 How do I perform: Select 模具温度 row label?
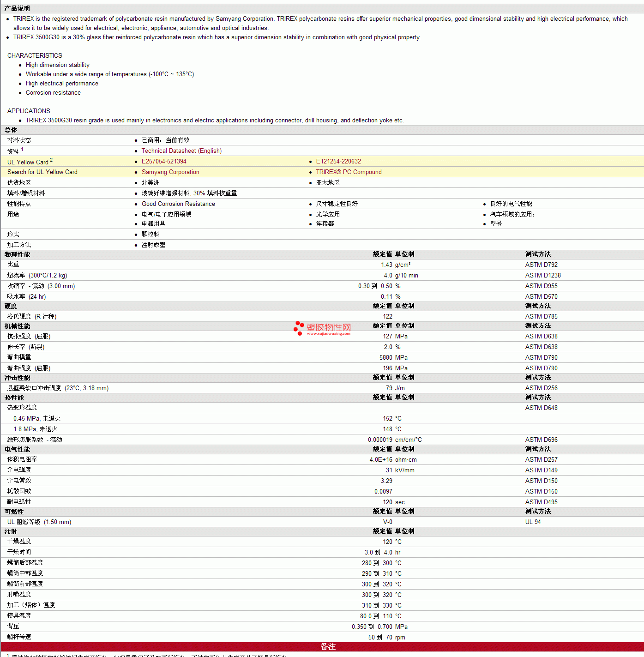coord(19,616)
